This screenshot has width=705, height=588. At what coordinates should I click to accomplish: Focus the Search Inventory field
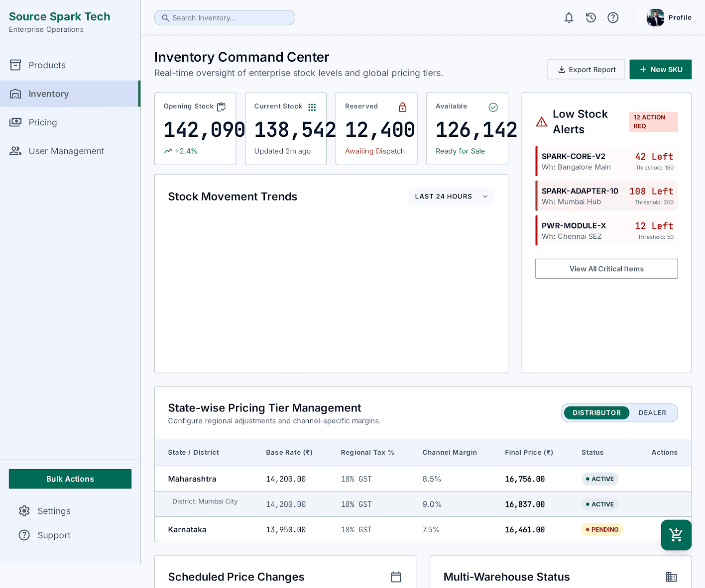point(225,18)
